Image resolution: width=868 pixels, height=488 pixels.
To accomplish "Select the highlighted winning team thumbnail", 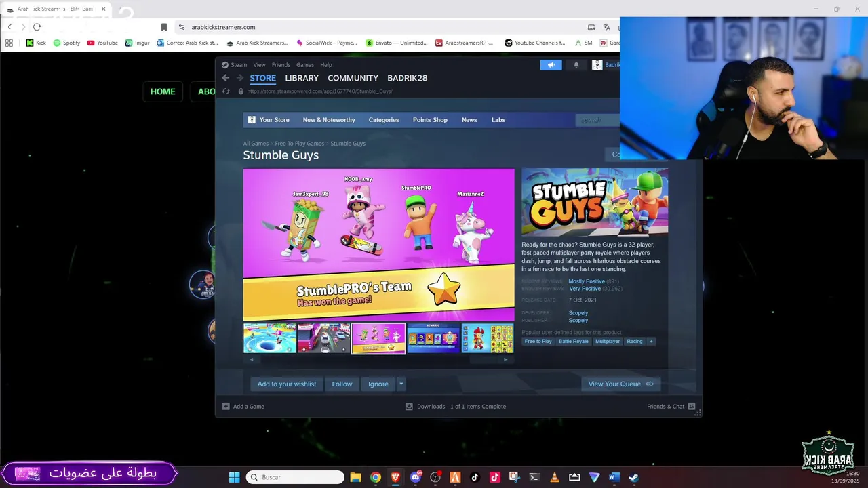I will tap(378, 338).
